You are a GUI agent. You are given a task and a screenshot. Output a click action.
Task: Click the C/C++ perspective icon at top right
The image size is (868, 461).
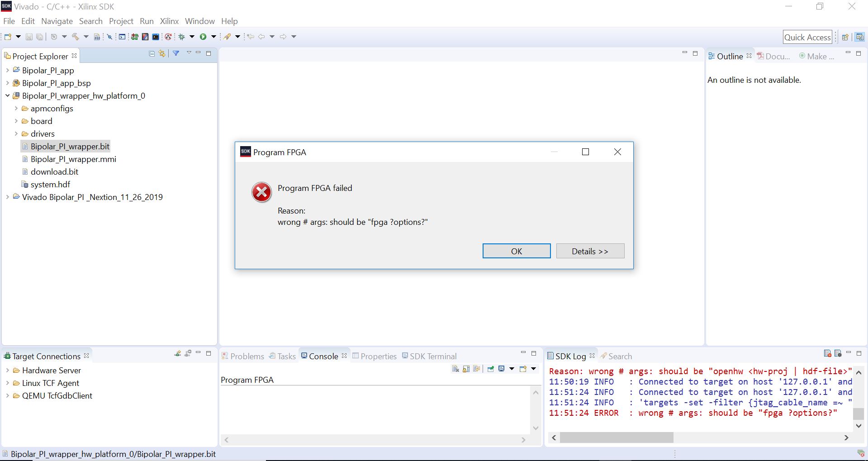click(860, 37)
